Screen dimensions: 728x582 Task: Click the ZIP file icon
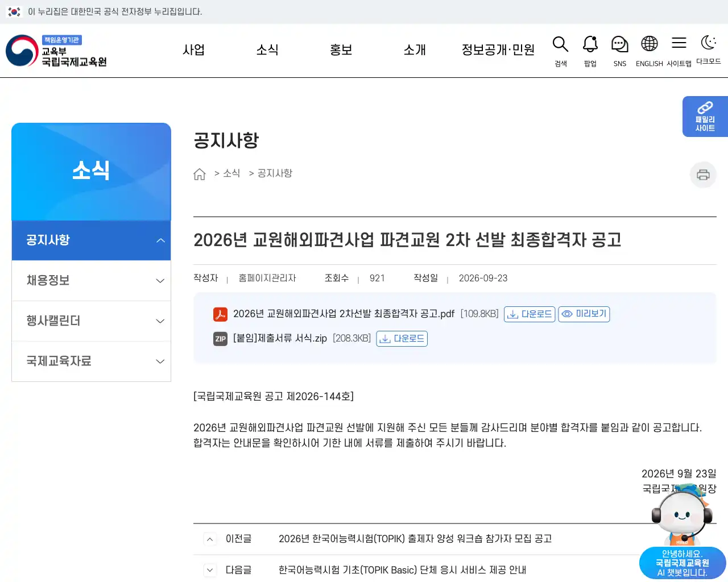click(220, 339)
